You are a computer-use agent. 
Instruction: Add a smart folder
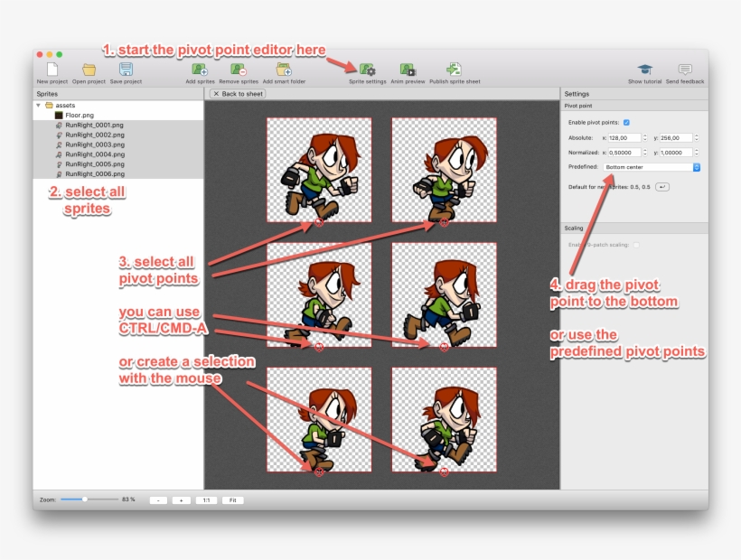pyautogui.click(x=284, y=69)
